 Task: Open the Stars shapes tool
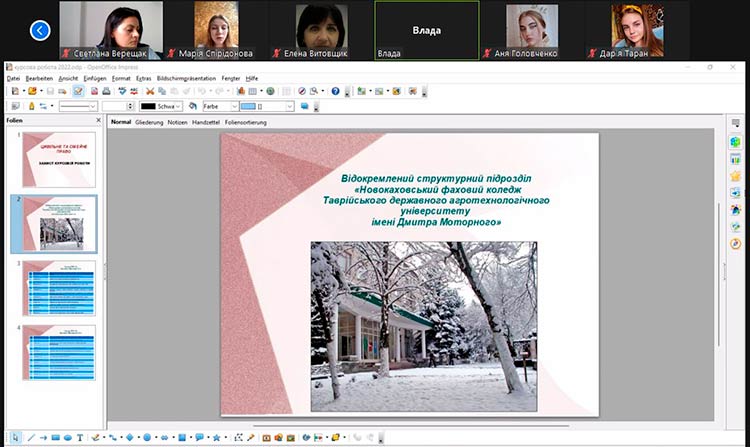point(215,437)
